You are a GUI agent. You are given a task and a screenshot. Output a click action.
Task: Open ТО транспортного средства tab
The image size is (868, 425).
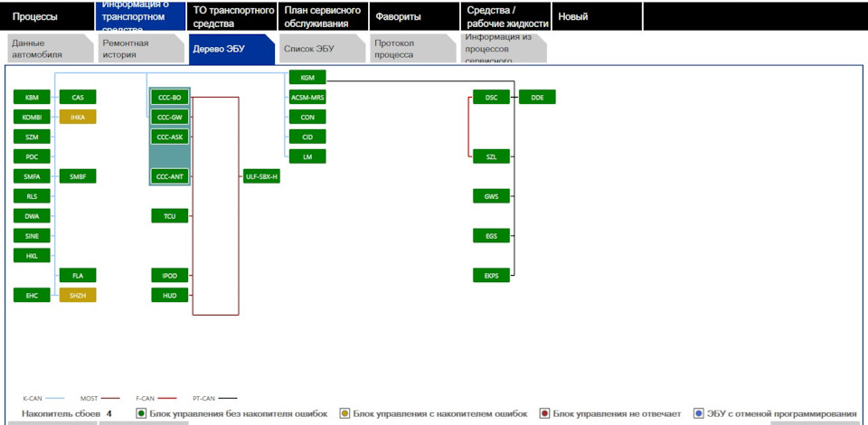(231, 16)
